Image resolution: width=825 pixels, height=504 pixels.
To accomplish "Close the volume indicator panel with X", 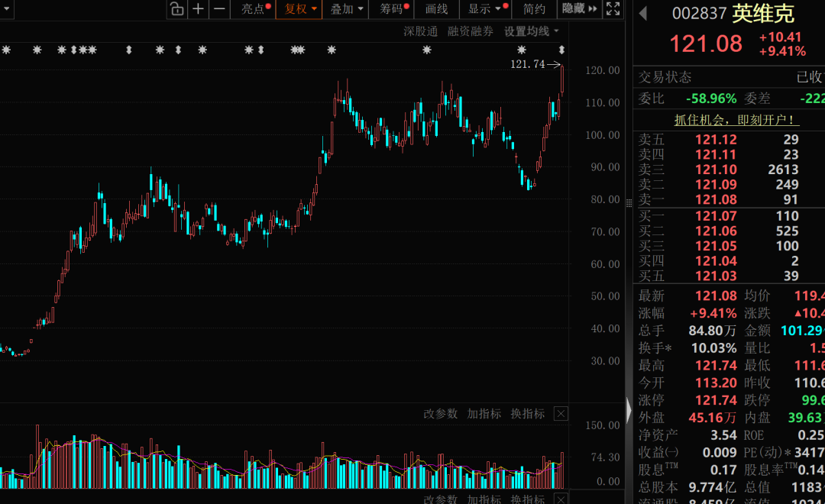I will point(561,414).
